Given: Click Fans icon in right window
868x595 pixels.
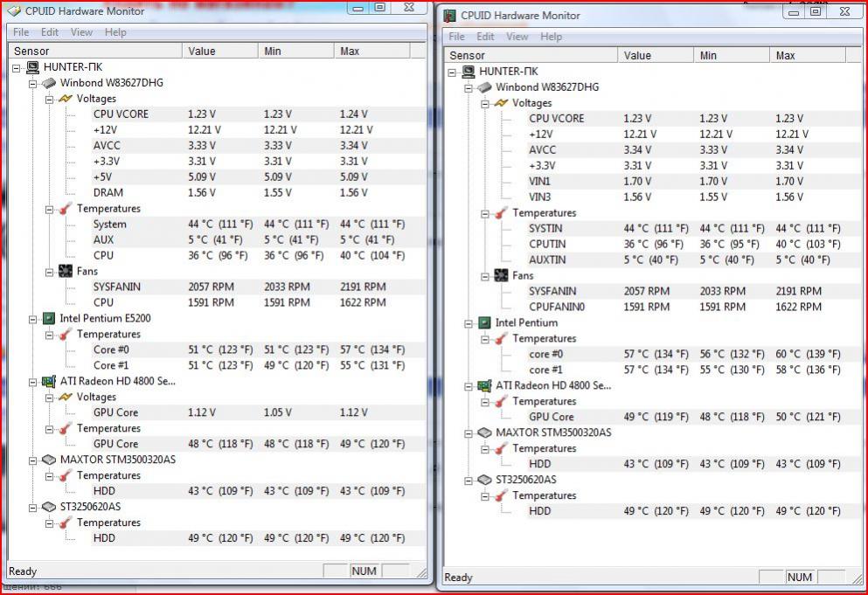Looking at the screenshot, I should click(x=501, y=275).
